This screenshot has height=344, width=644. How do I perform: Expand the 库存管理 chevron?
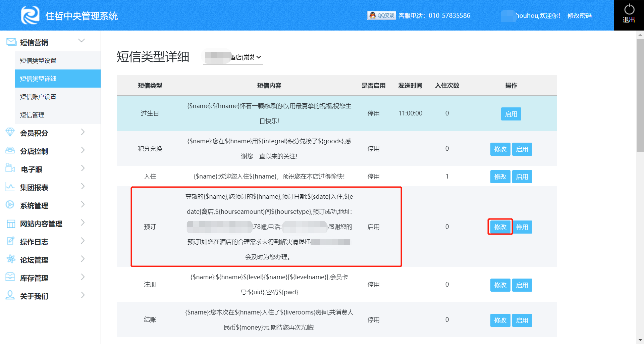(x=83, y=277)
